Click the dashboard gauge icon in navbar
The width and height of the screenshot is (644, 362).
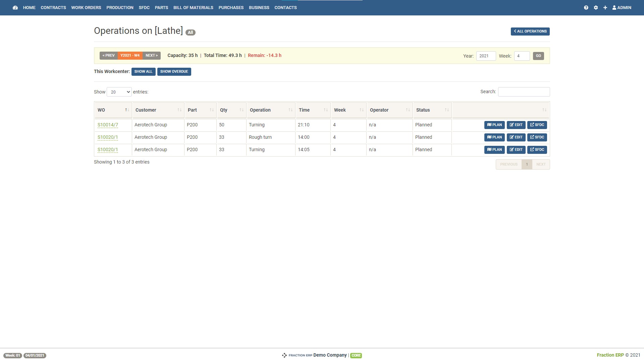point(15,8)
